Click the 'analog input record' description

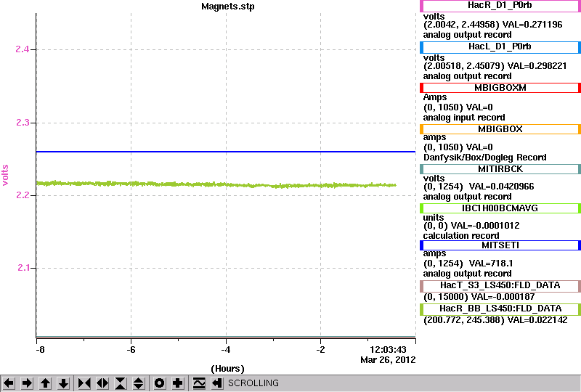pyautogui.click(x=464, y=118)
